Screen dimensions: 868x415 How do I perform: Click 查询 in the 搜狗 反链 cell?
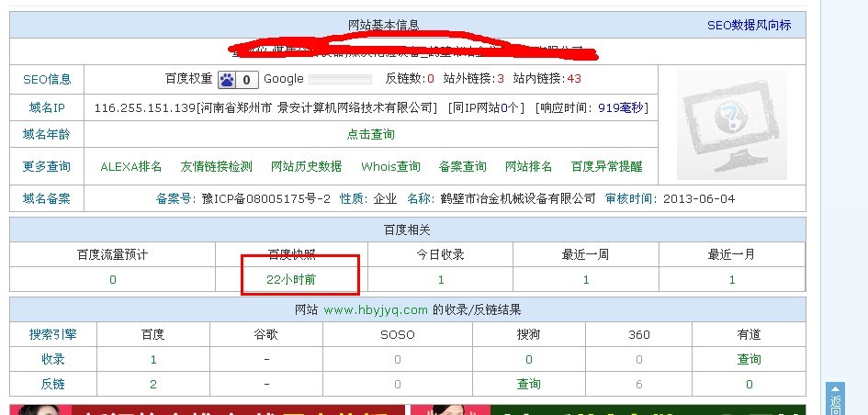click(529, 384)
